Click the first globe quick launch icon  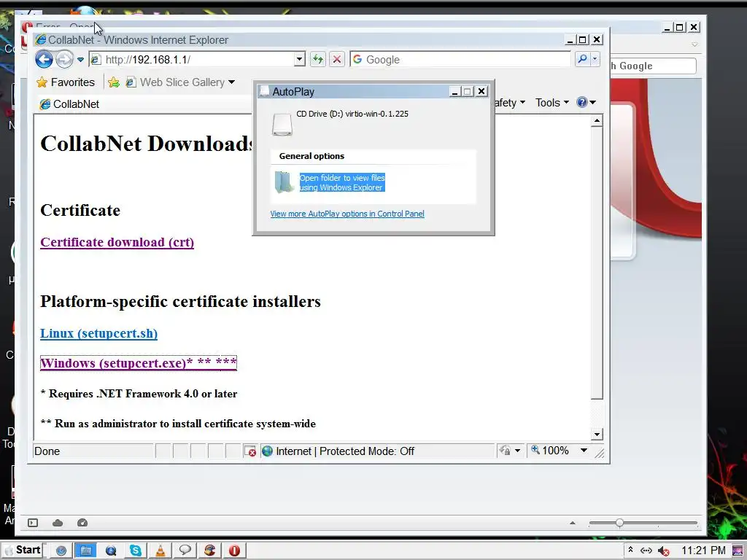point(61,551)
